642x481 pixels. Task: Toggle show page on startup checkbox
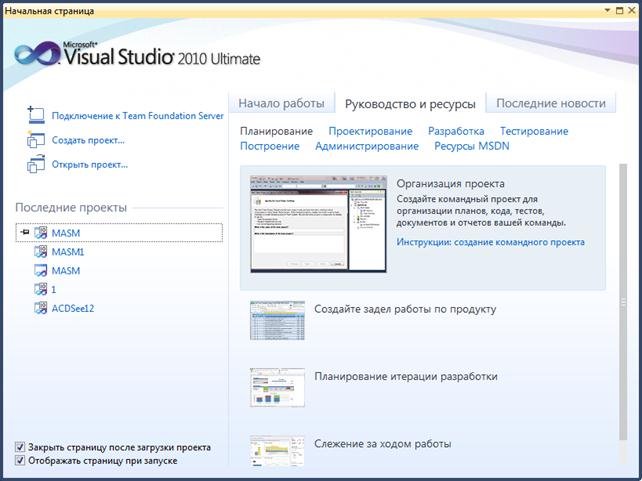[x=20, y=461]
